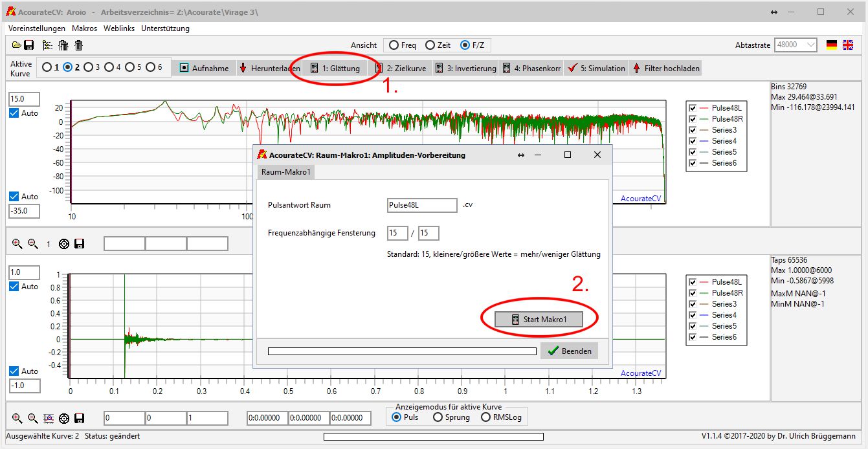Click the target icon below the frequency chart
Image resolution: width=868 pixels, height=449 pixels.
tap(63, 244)
